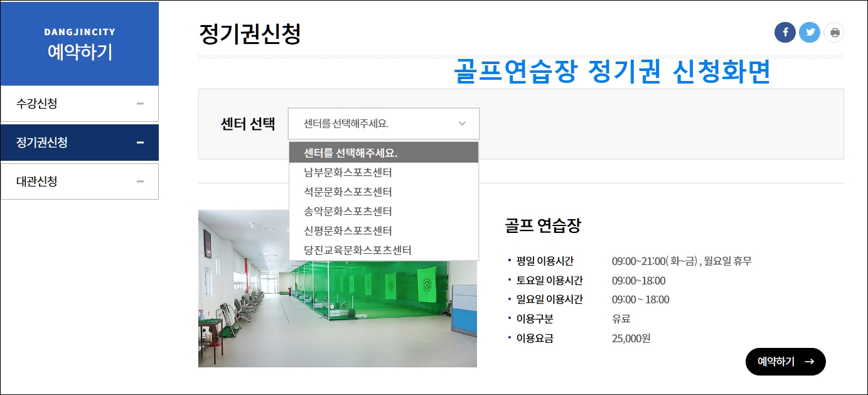Share page on Facebook icon

tap(785, 32)
